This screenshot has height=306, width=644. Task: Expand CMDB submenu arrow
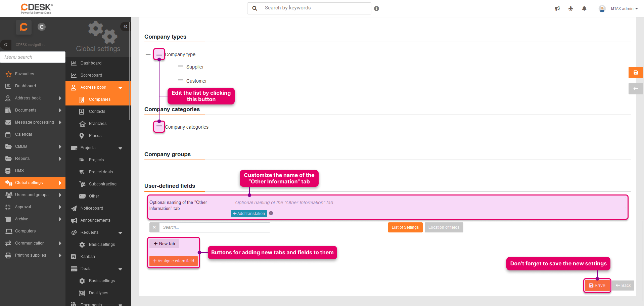[60, 146]
